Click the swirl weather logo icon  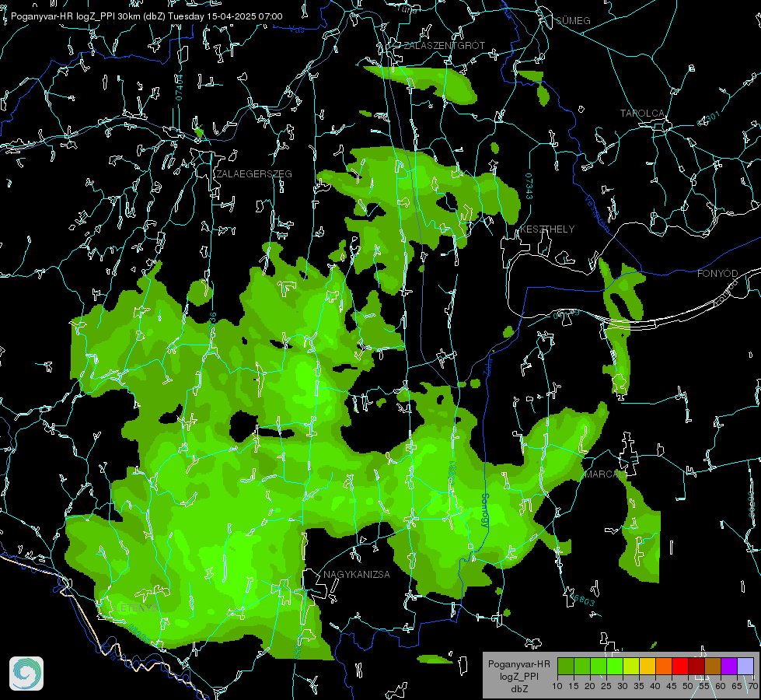click(26, 674)
